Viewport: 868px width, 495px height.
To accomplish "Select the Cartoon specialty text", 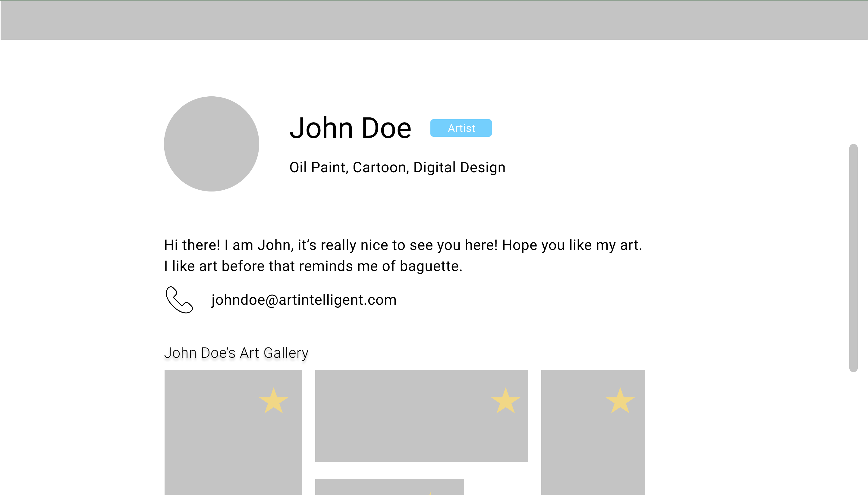I will (x=379, y=167).
